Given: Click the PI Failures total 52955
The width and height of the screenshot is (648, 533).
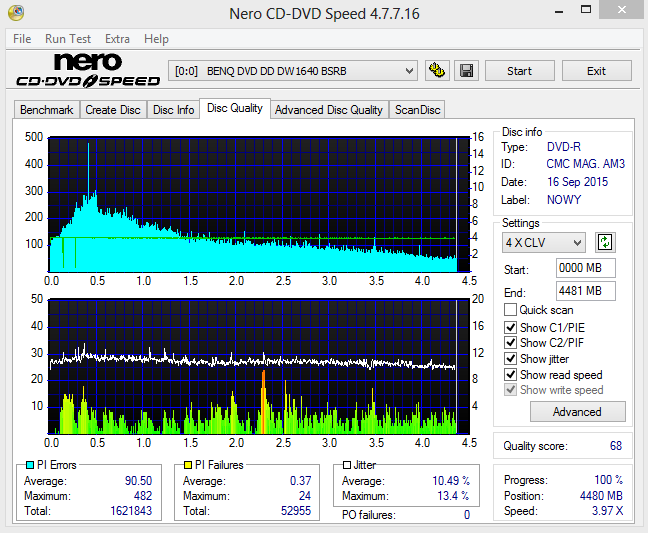Looking at the screenshot, I should [296, 511].
